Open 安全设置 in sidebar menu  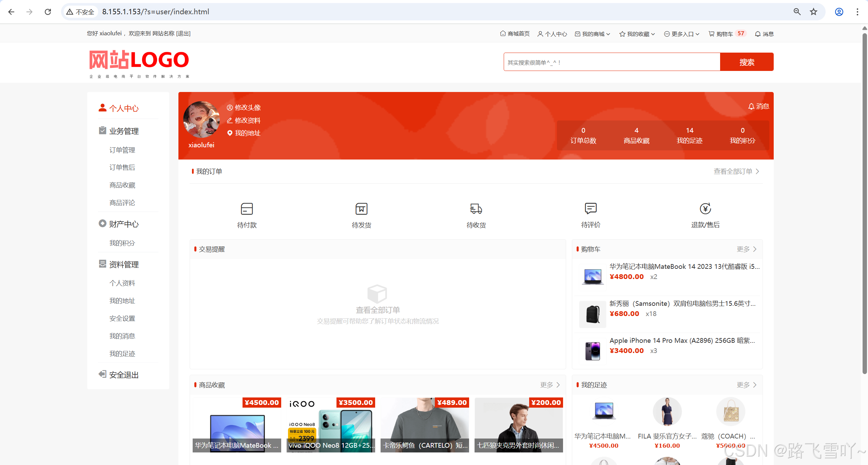click(122, 318)
